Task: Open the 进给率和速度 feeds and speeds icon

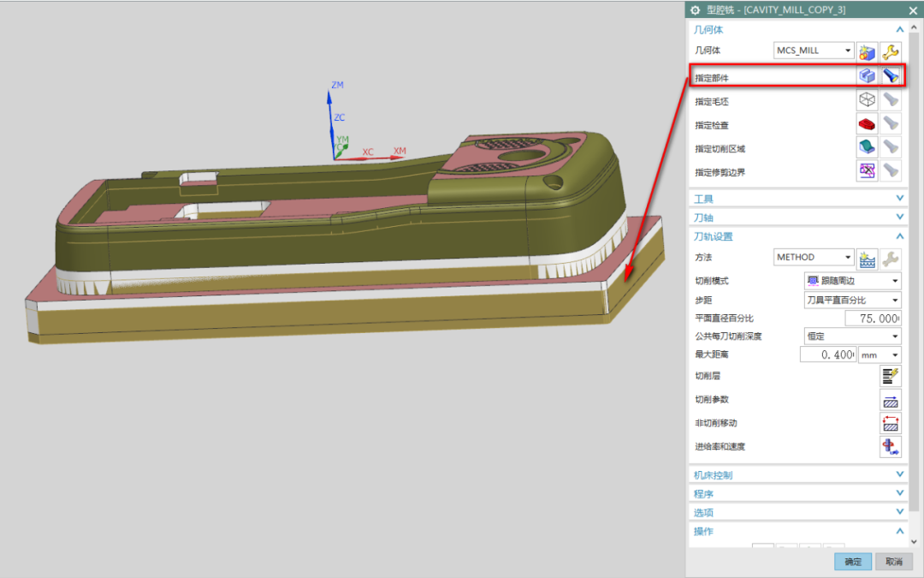Action: (891, 446)
